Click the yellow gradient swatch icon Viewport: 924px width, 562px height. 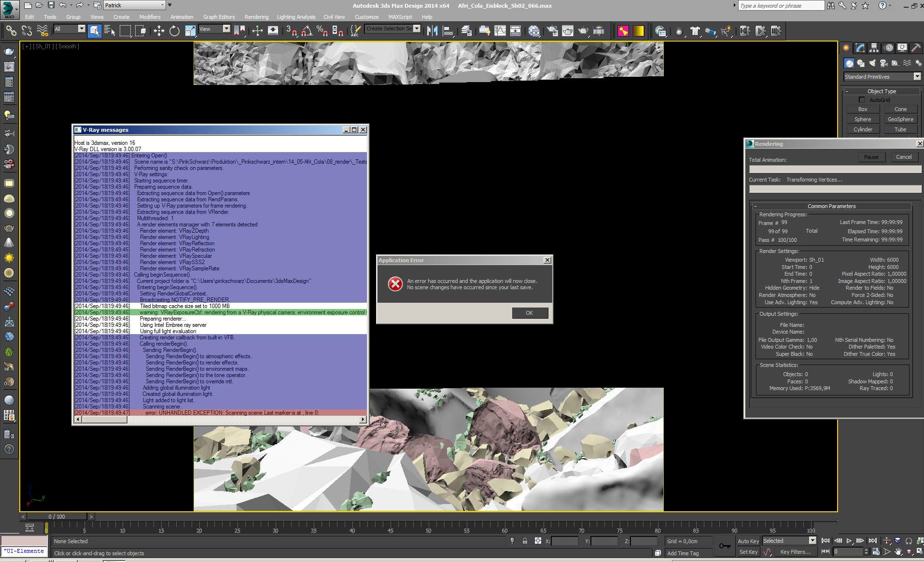[638, 31]
